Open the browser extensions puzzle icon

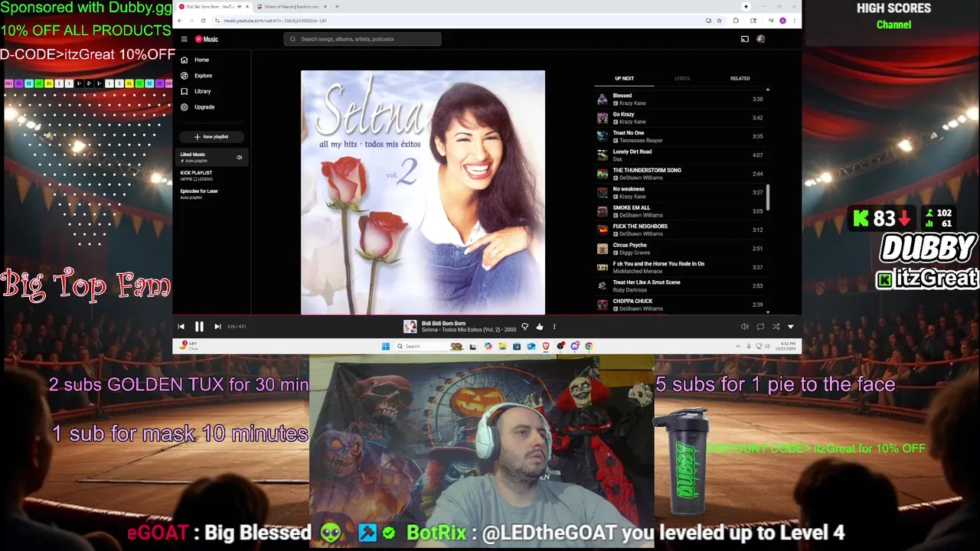[736, 21]
